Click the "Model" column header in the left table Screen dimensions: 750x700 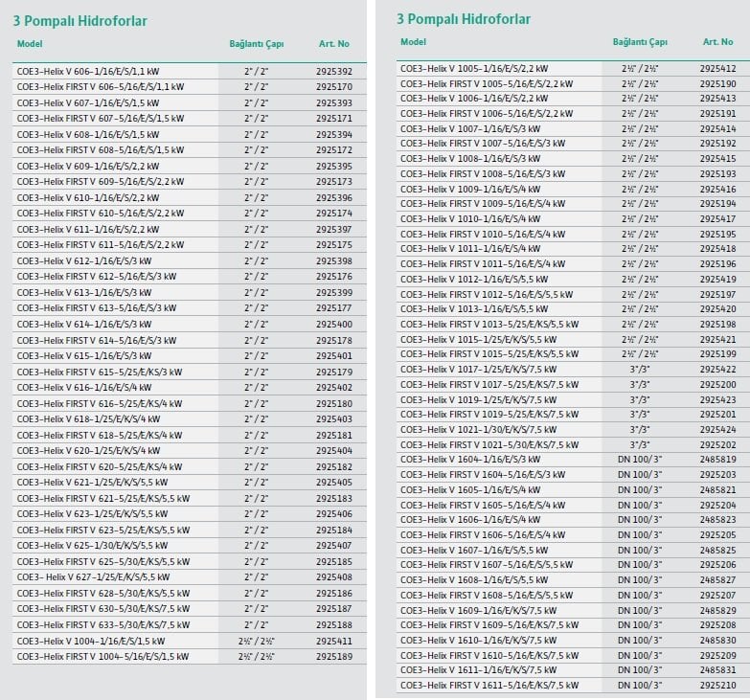(30, 43)
